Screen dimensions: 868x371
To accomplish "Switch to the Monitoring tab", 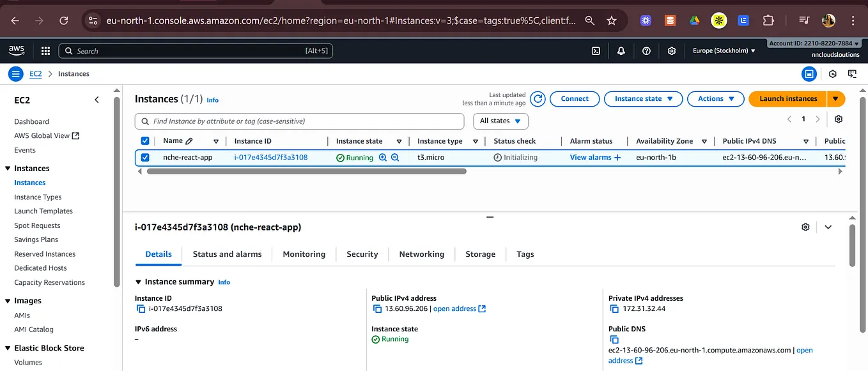I will (x=304, y=254).
